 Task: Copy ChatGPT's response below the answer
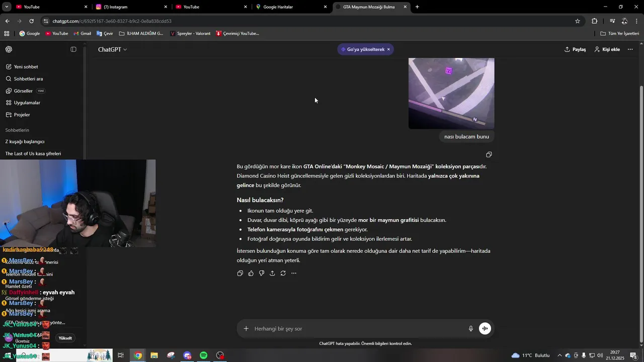[240, 273]
